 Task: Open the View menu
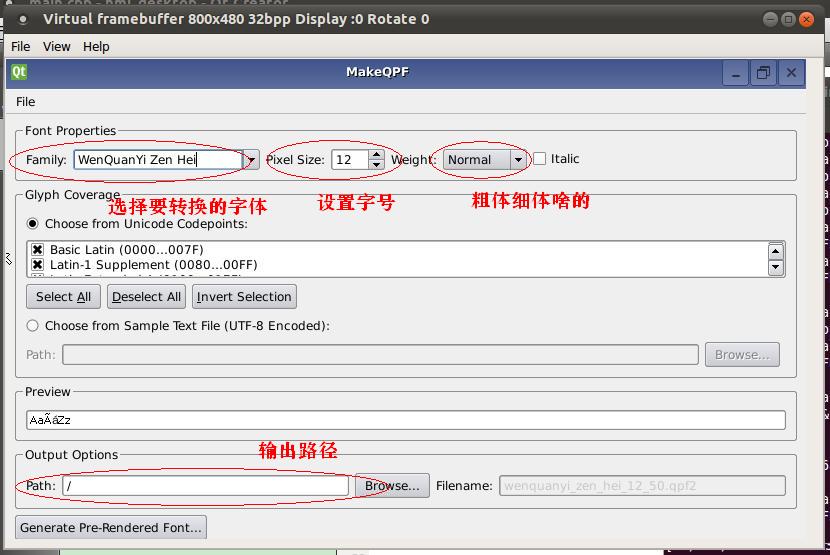tap(57, 47)
